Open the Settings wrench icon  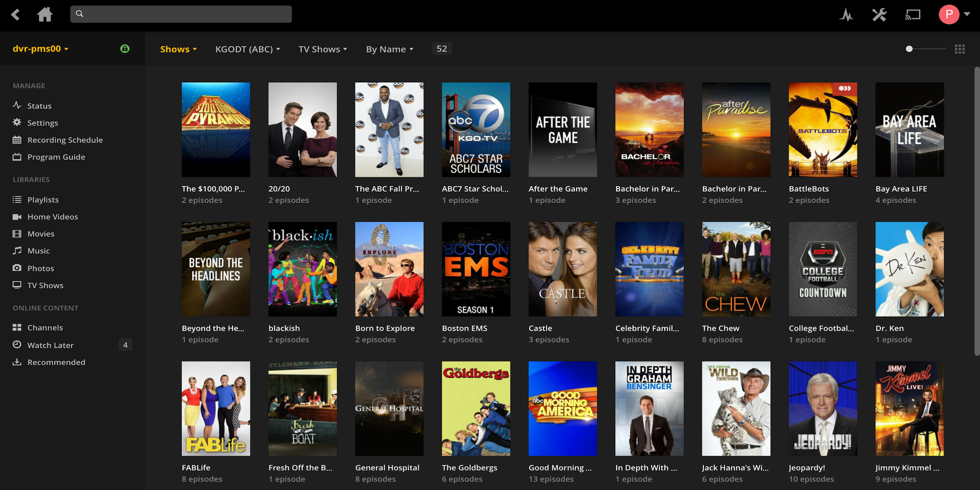pyautogui.click(x=880, y=14)
